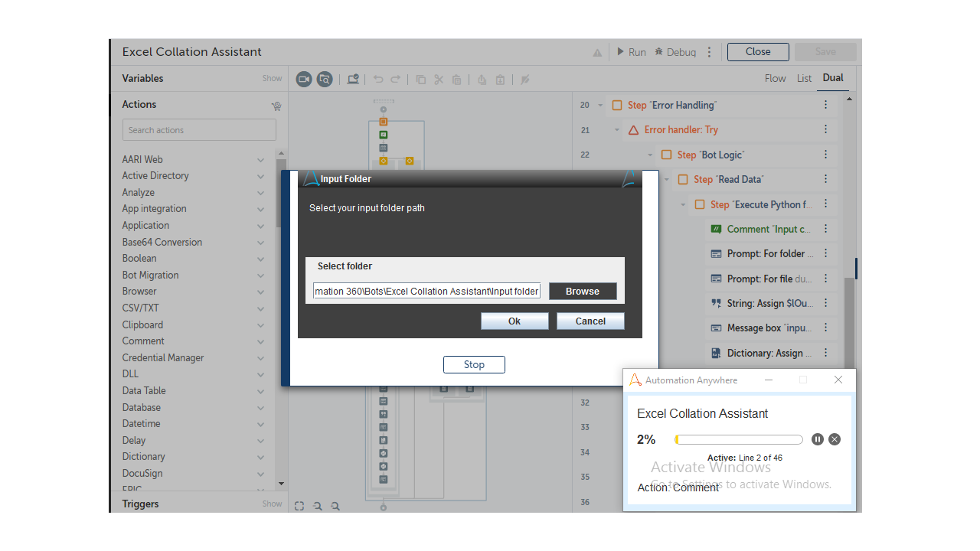Open options menu for Step "Bot Logic"
The height and width of the screenshot is (551, 980).
pos(826,155)
